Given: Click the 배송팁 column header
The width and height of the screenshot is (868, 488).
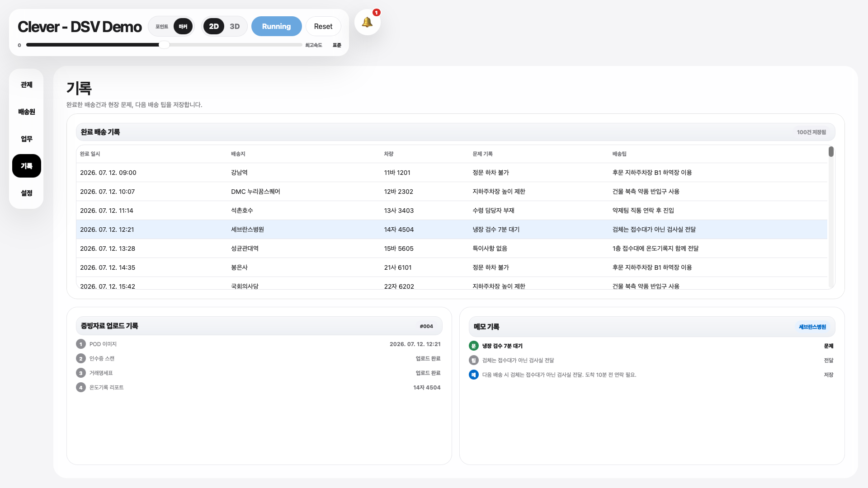Looking at the screenshot, I should click(619, 154).
